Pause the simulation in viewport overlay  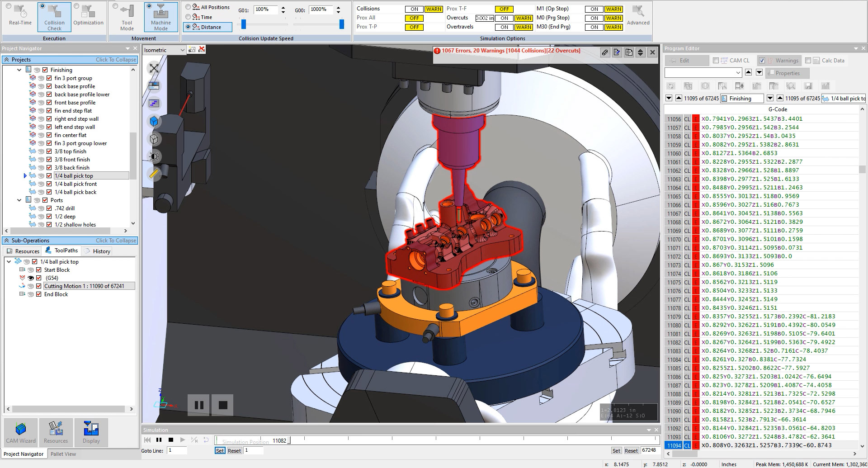coord(199,405)
